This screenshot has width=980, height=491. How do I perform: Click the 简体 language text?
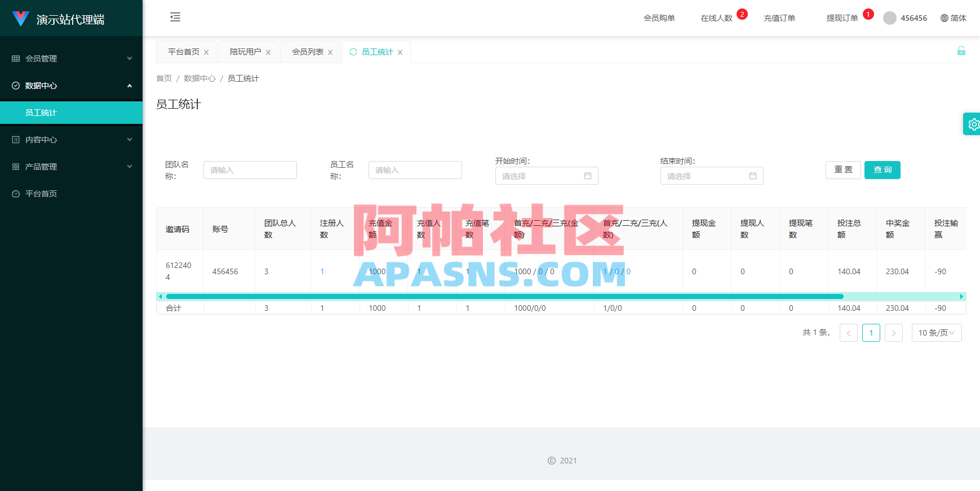point(958,18)
